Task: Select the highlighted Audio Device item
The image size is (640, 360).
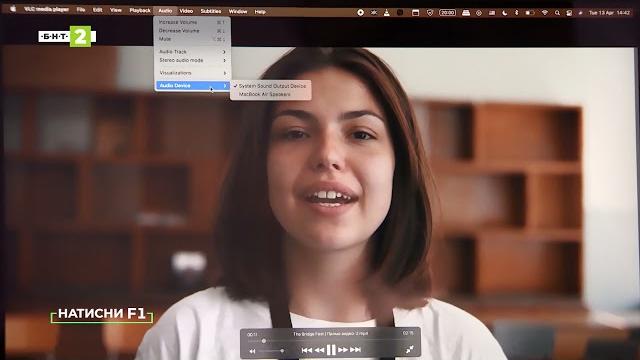Action: coord(192,86)
